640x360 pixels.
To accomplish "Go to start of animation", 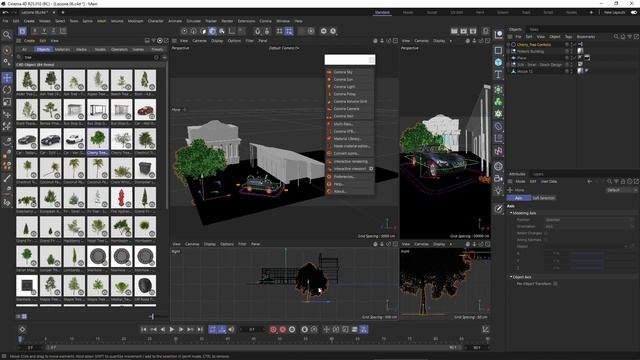I will pos(144,329).
